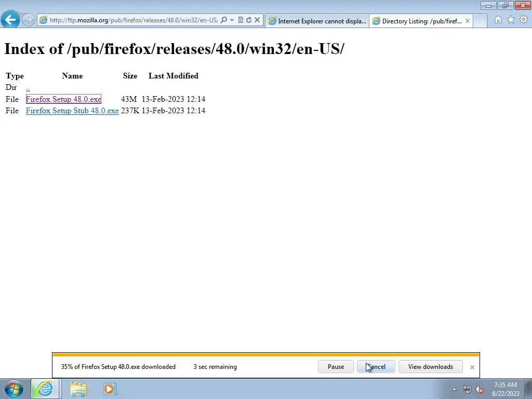The width and height of the screenshot is (532, 399).
Task: Stop loading with the address bar X
Action: [x=257, y=20]
